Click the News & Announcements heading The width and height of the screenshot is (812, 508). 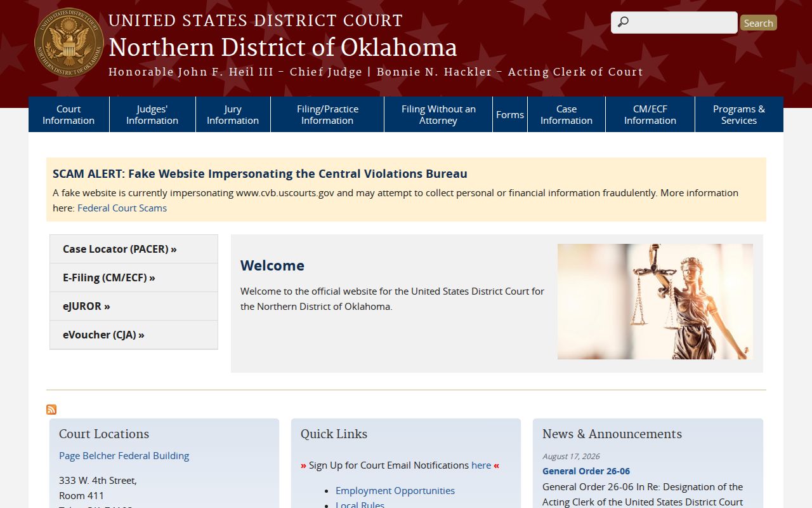coord(612,434)
